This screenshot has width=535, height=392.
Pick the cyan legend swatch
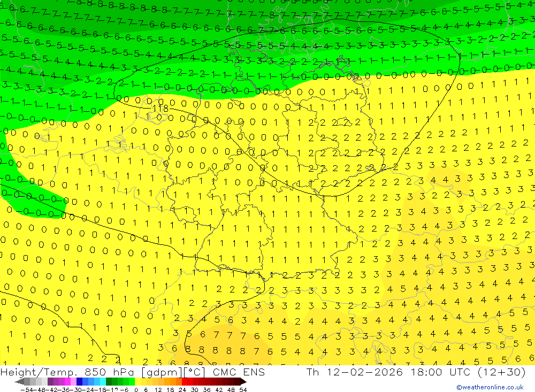(x=103, y=381)
